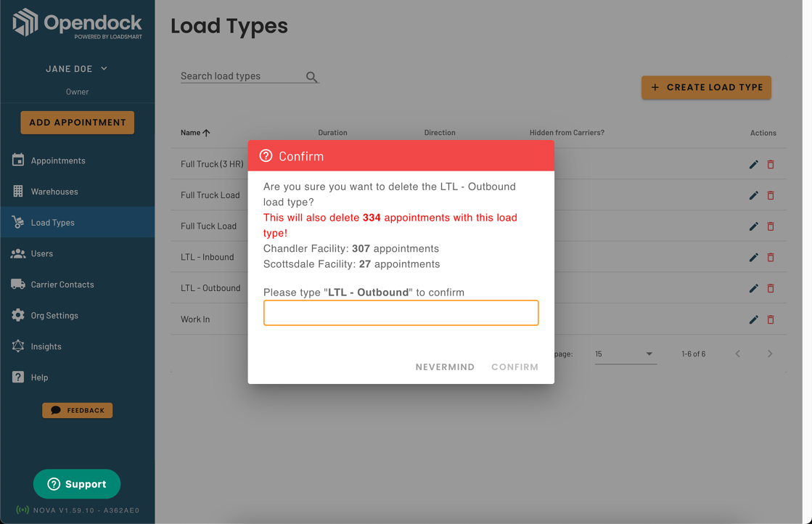Open the Insights page
Viewport: 812px width, 524px height.
[x=46, y=346]
